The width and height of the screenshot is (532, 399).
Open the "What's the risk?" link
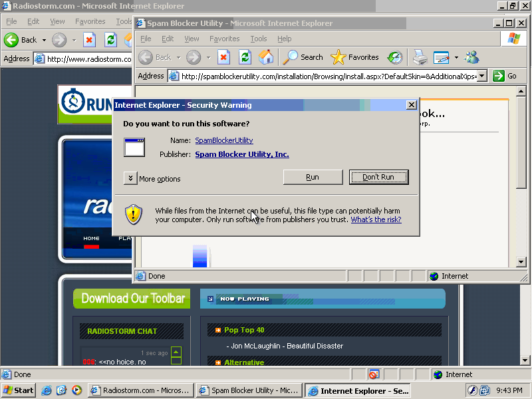376,219
